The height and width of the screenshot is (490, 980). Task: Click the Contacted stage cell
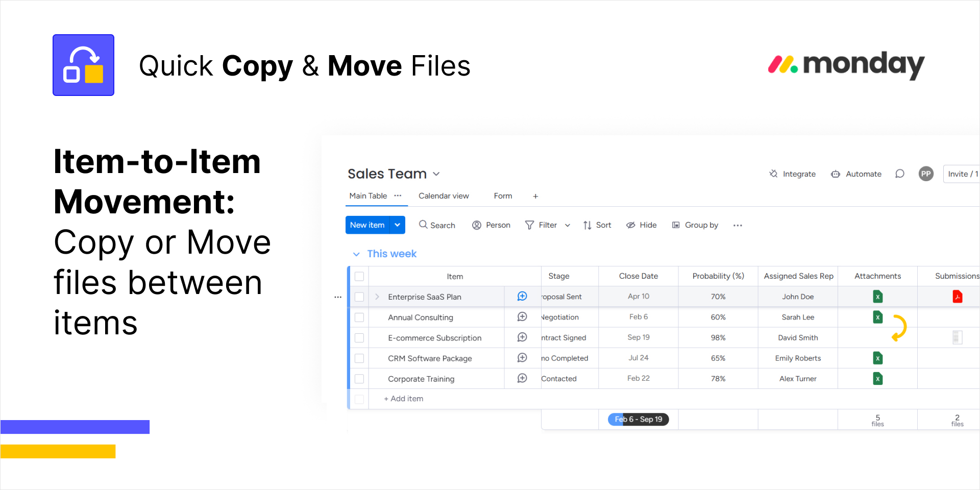[x=570, y=378]
